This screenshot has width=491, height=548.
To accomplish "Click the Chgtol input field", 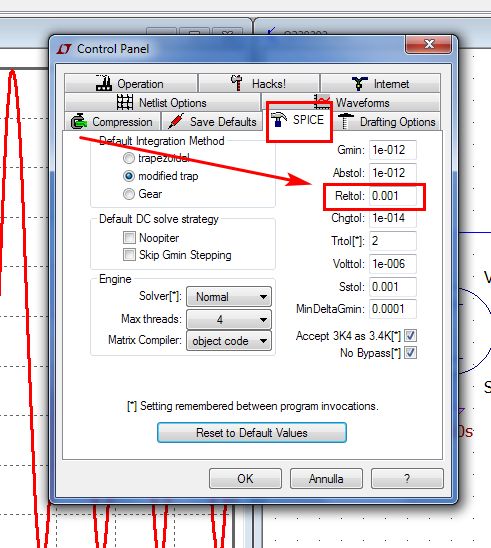I will [392, 218].
